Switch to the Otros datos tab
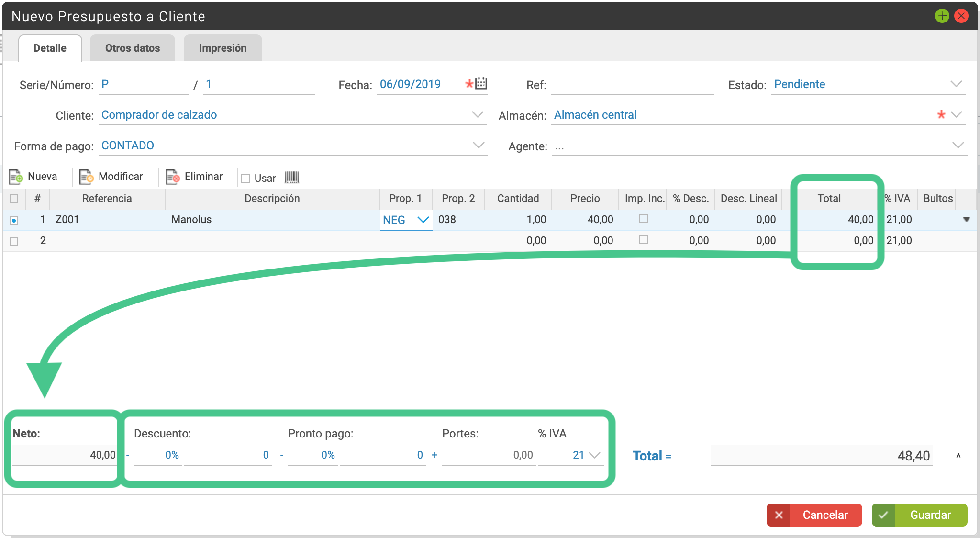This screenshot has width=980, height=538. coord(133,48)
